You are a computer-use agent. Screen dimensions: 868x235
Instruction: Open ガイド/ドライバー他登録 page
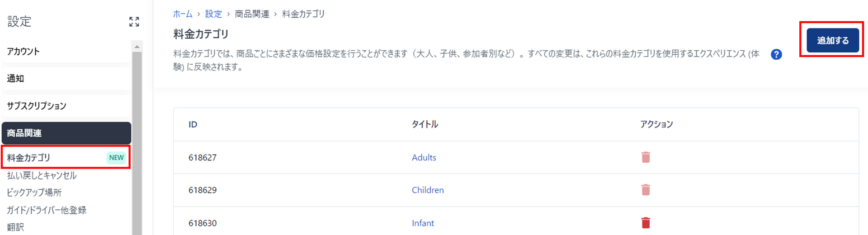point(47,210)
